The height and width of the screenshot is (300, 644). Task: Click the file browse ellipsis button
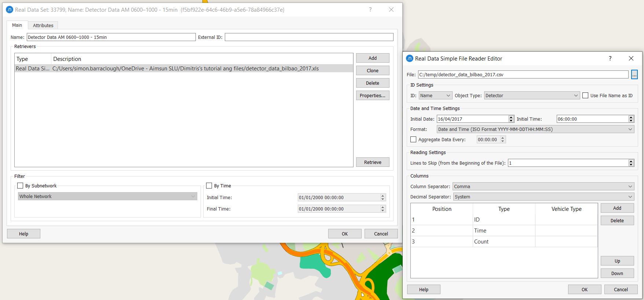[x=634, y=74]
